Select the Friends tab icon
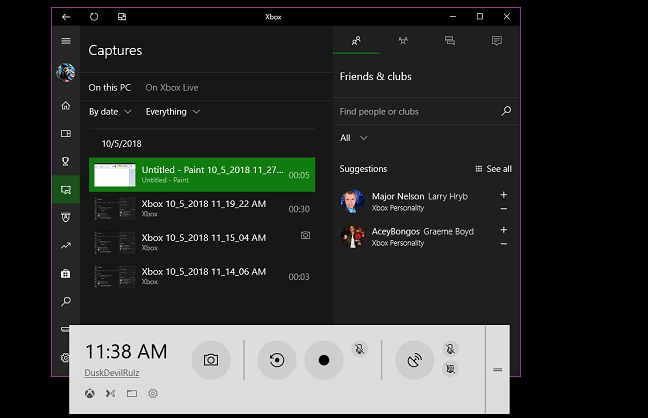648x418 pixels. tap(356, 41)
